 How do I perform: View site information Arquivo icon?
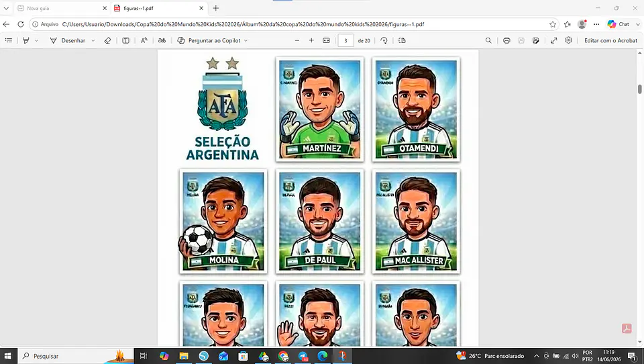pyautogui.click(x=45, y=24)
